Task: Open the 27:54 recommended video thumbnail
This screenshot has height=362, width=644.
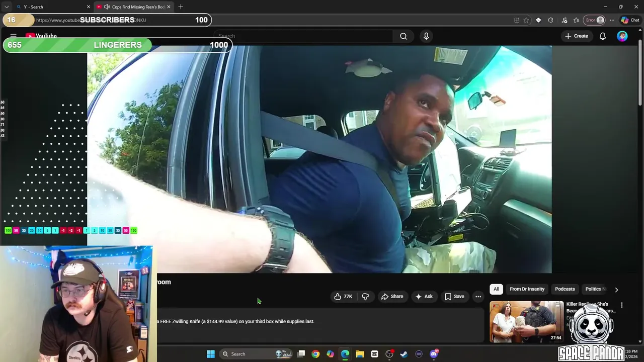Action: coord(527,322)
